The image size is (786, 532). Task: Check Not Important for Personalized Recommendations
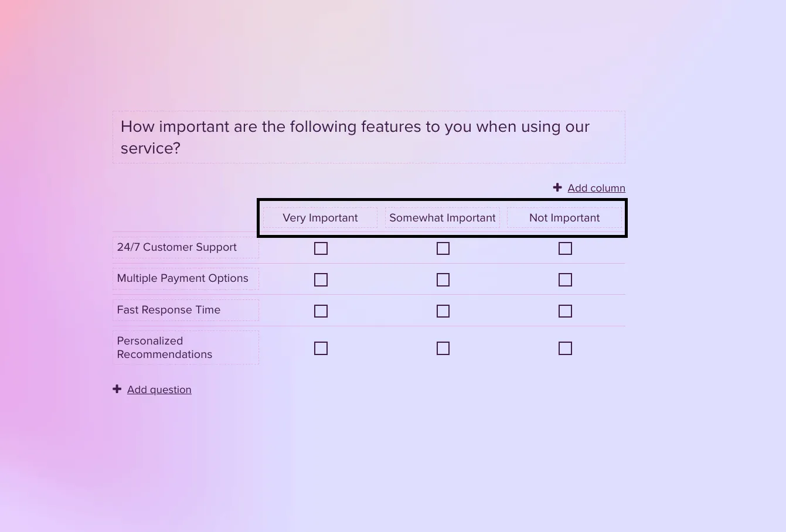565,349
